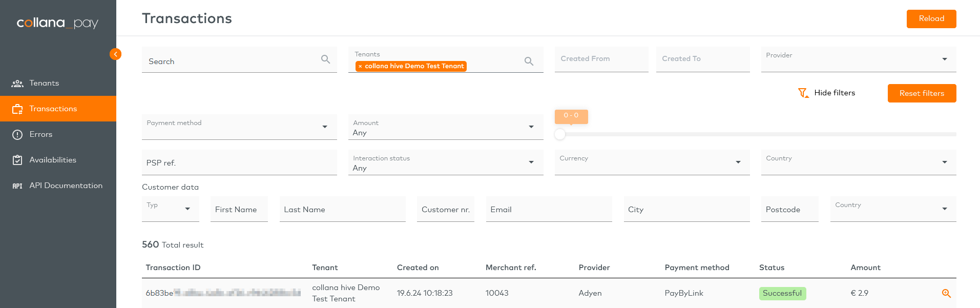Click the Errors exclamation icon in sidebar

17,134
